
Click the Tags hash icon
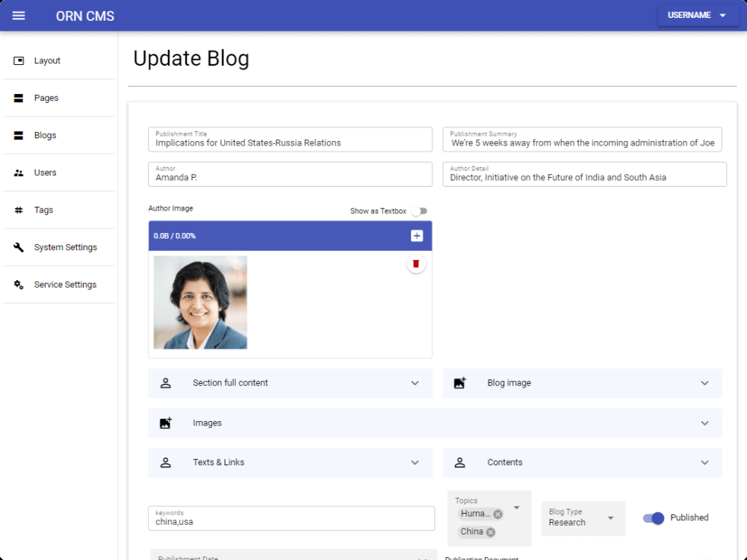point(19,210)
